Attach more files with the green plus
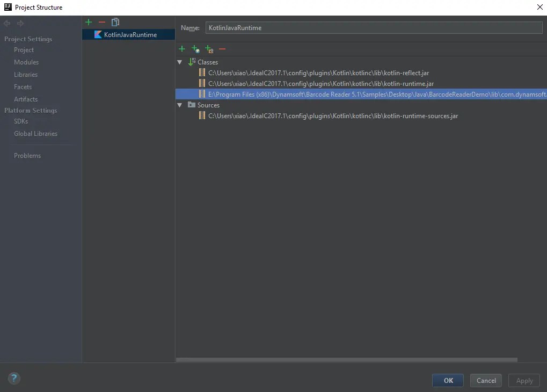Viewport: 547px width, 392px height. click(182, 49)
